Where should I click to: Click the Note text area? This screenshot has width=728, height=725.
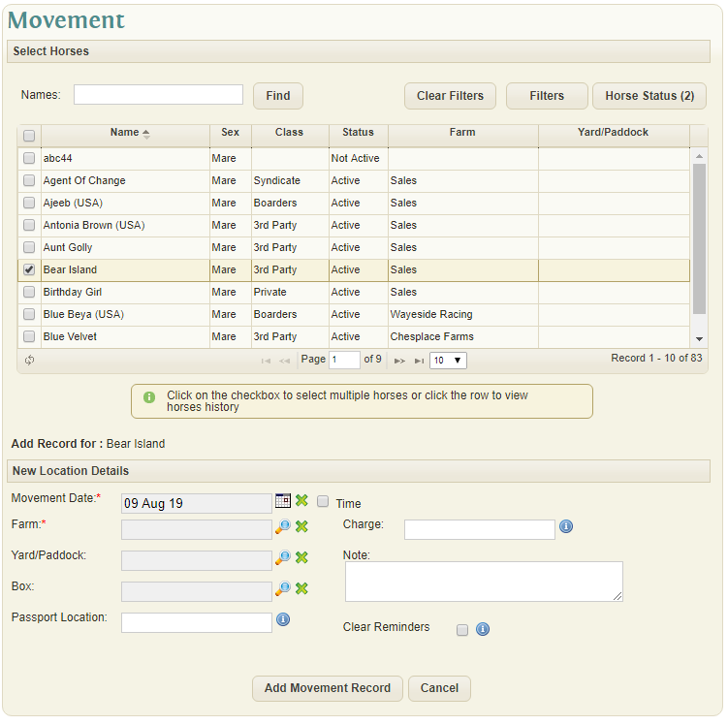pos(484,582)
